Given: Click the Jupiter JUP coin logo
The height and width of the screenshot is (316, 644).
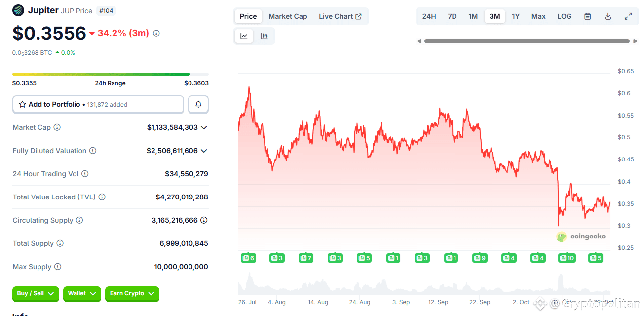Looking at the screenshot, I should (x=17, y=10).
